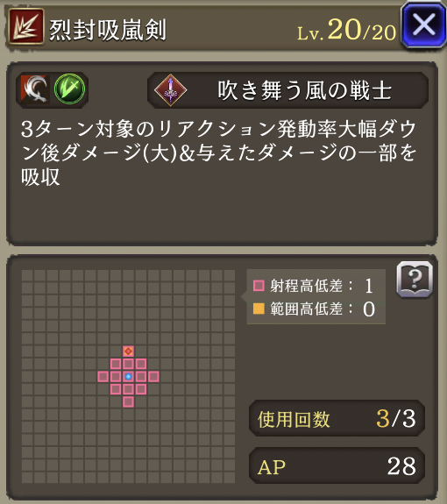The height and width of the screenshot is (504, 447).
Task: Tap the rightmost pink range cell
Action: point(153,376)
